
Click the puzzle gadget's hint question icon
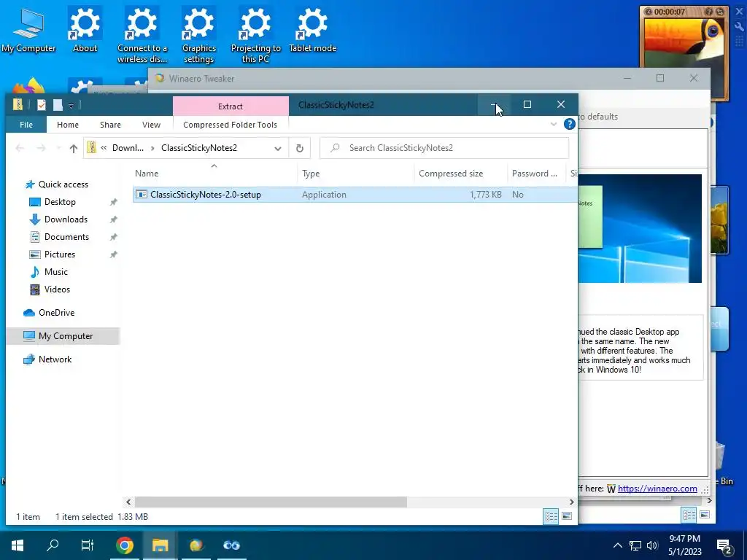[x=709, y=12]
